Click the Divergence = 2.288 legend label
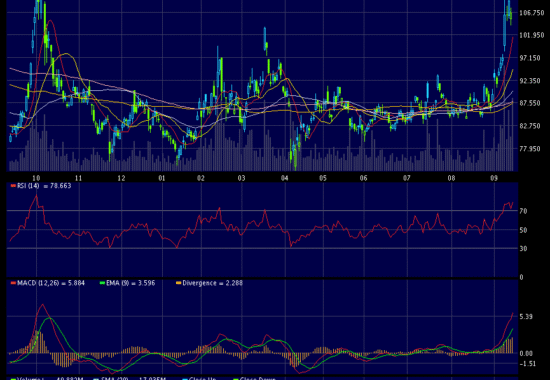Screen dimensions: 550x380 [x=213, y=283]
